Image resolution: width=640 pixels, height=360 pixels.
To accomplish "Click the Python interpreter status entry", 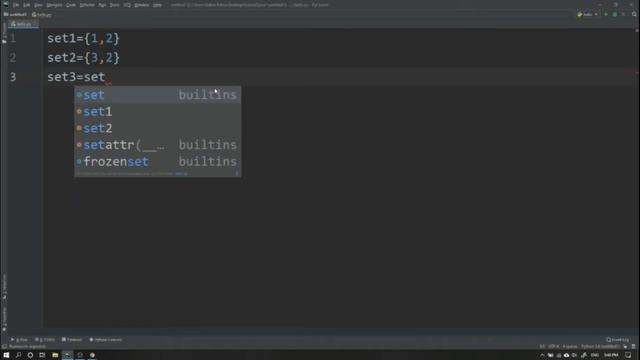I will (600, 347).
